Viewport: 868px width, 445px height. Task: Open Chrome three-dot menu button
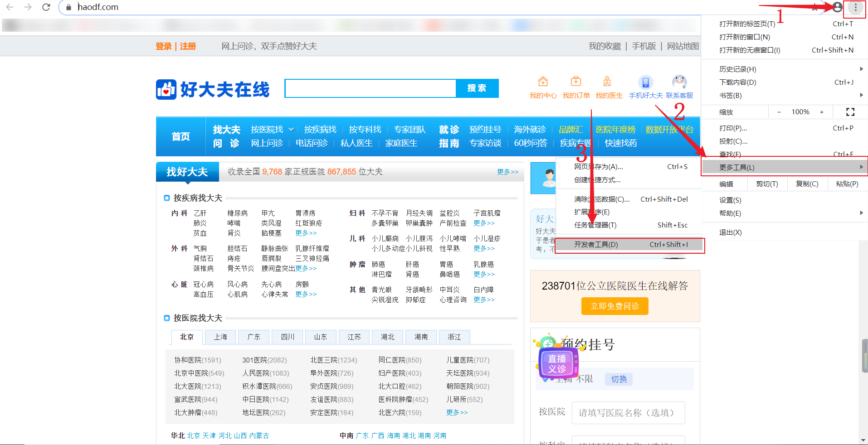[856, 7]
